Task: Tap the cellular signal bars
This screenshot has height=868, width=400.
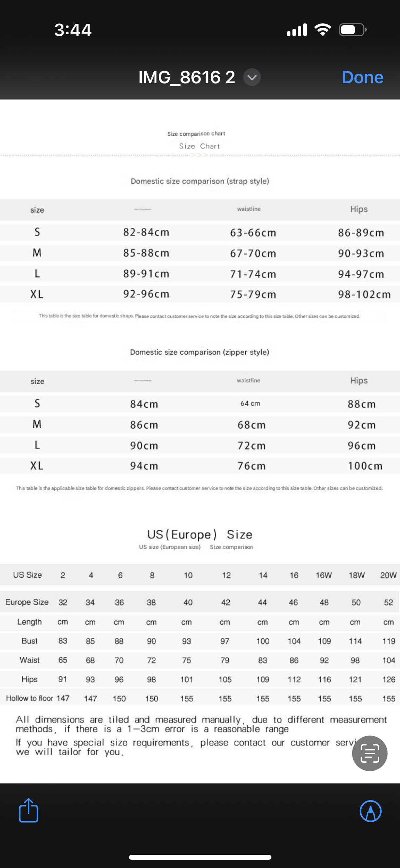Action: pyautogui.click(x=297, y=30)
